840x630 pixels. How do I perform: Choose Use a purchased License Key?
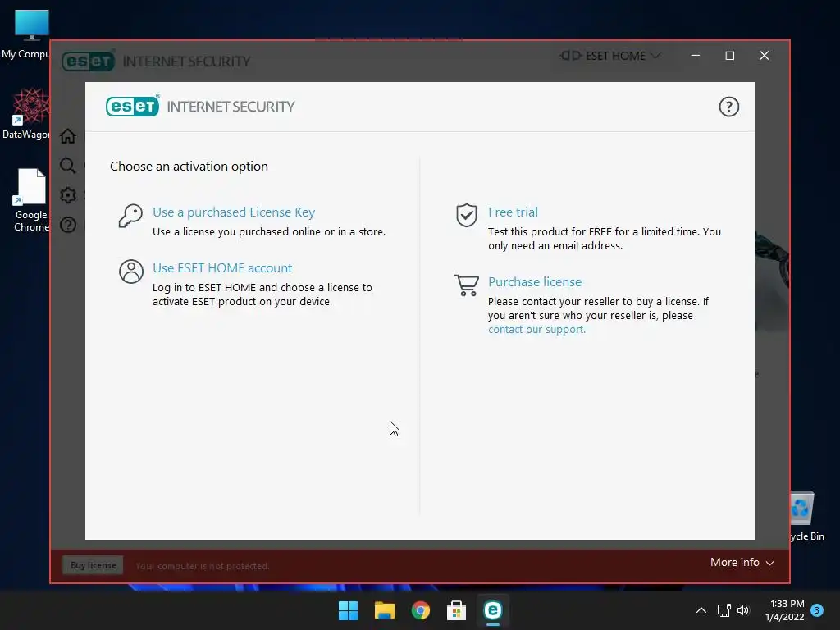[234, 212]
